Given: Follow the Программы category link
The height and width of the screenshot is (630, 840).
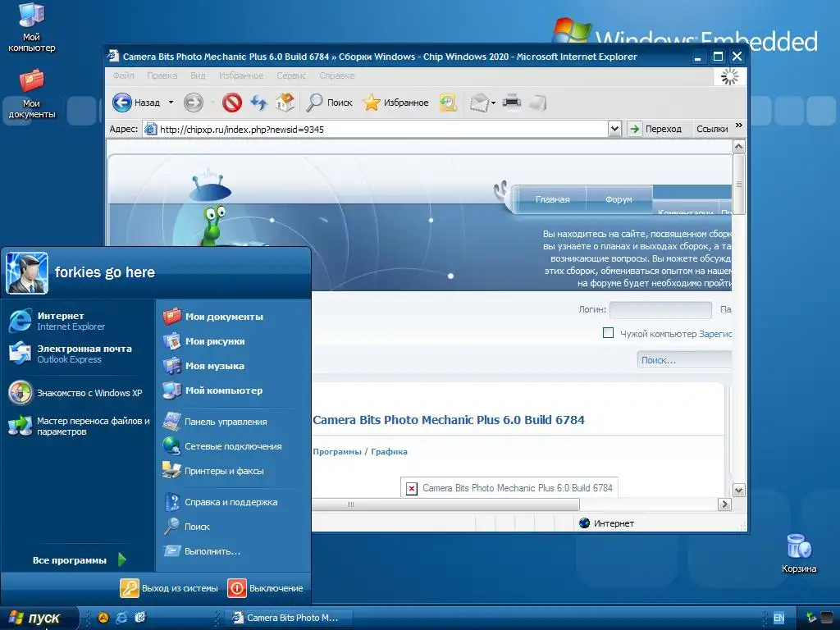Looking at the screenshot, I should pyautogui.click(x=337, y=452).
